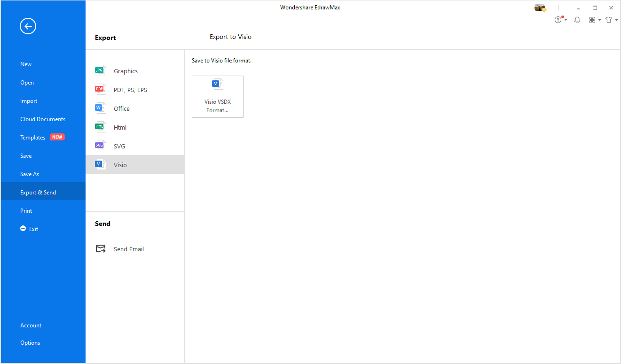621x364 pixels.
Task: Expand the theme shirt dropdown arrow
Action: tap(616, 20)
